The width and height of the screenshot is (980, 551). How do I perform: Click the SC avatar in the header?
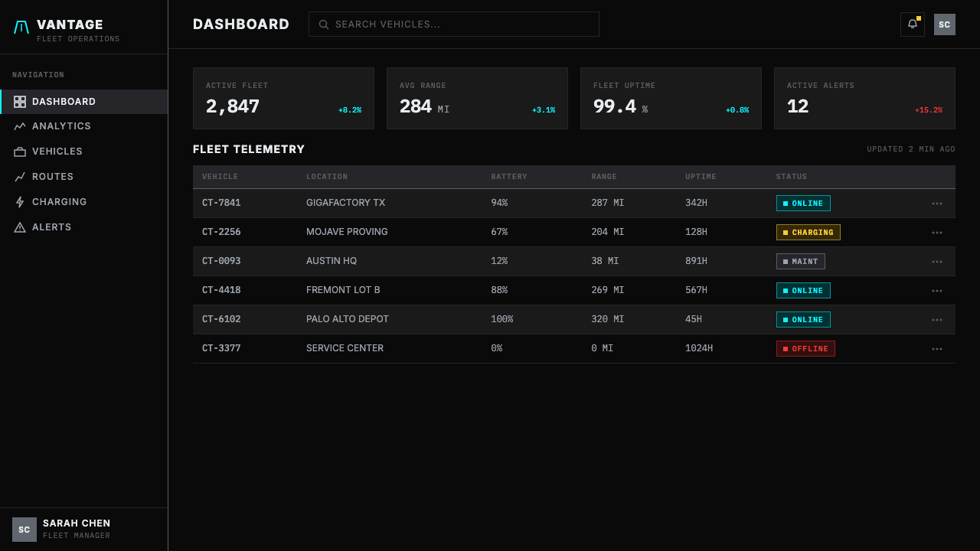click(x=945, y=24)
